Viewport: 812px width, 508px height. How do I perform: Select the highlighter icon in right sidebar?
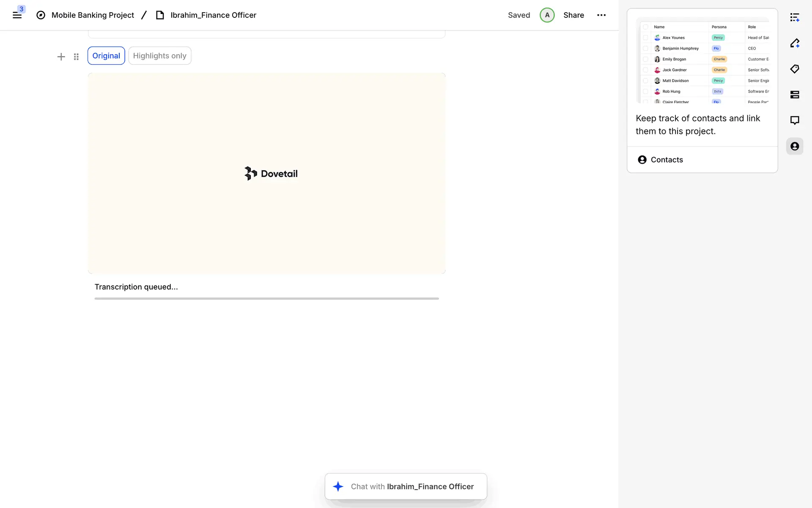(x=795, y=43)
